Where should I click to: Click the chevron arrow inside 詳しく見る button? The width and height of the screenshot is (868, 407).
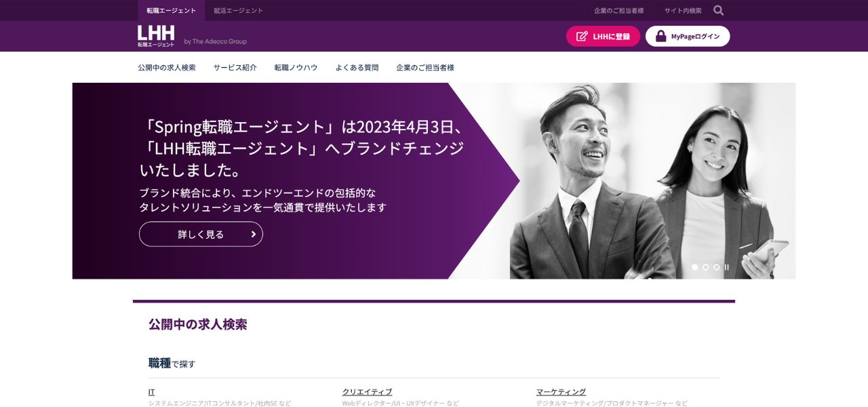[x=252, y=233]
